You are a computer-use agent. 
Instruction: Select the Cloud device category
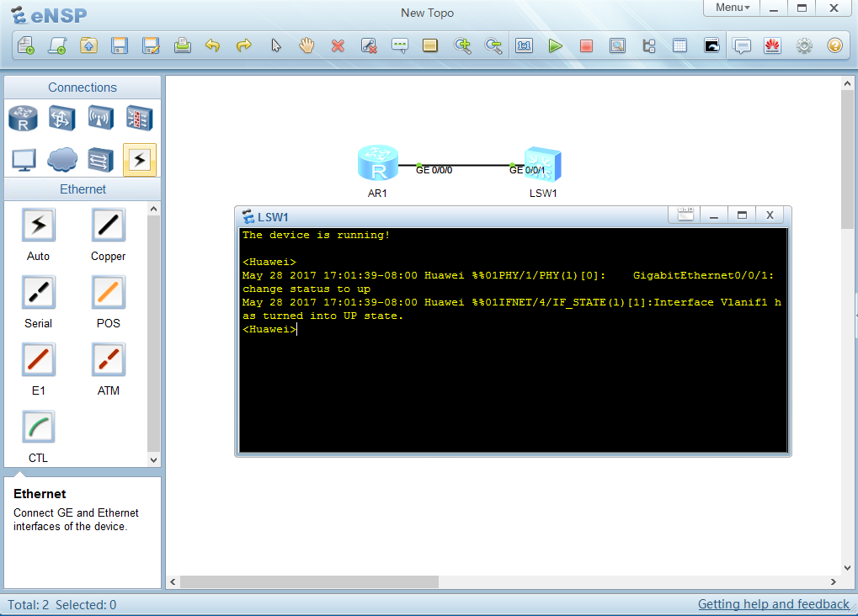tap(61, 160)
